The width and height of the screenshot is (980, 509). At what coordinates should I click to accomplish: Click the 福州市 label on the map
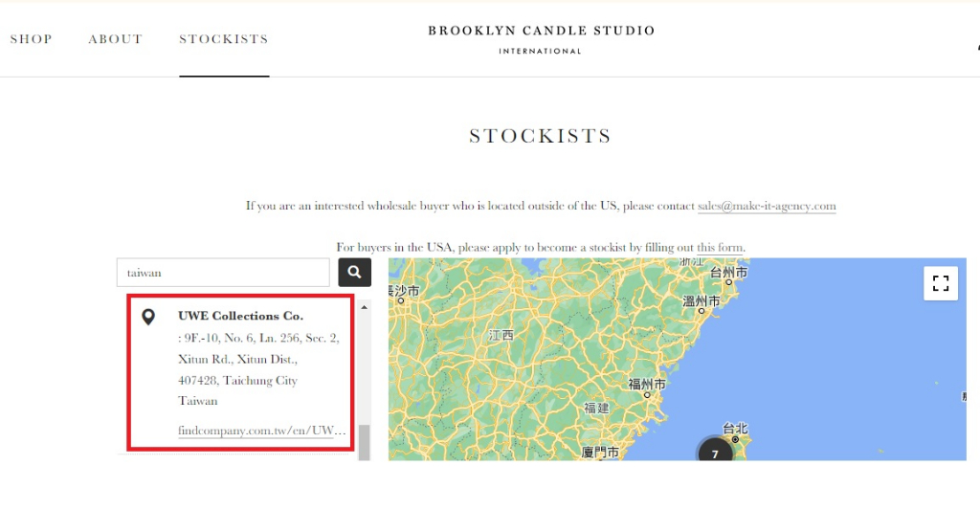(647, 385)
